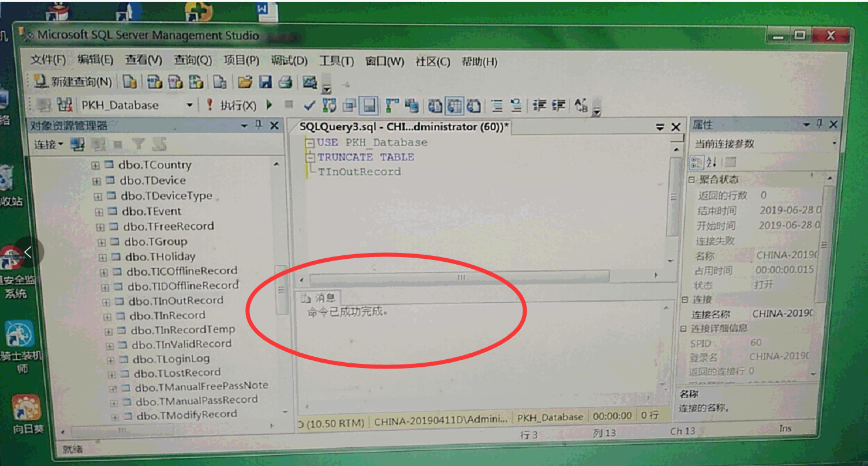Open the 工具(T) menu
This screenshot has height=466, width=868.
pos(336,61)
